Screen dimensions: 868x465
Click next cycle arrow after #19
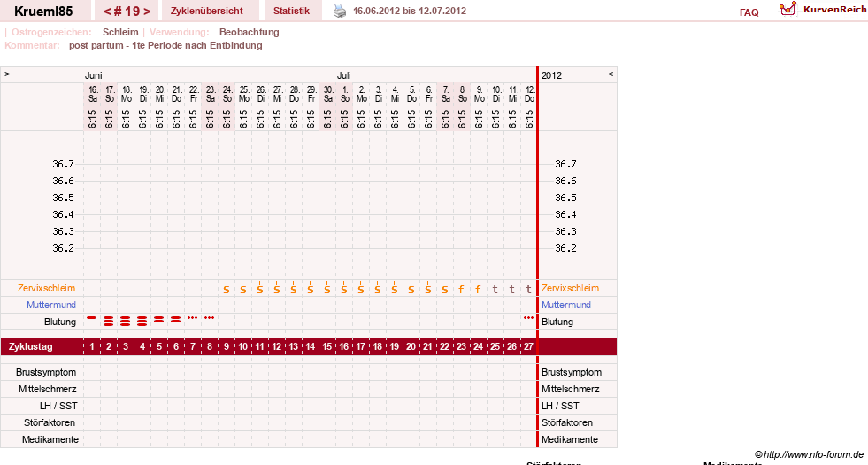coord(147,12)
